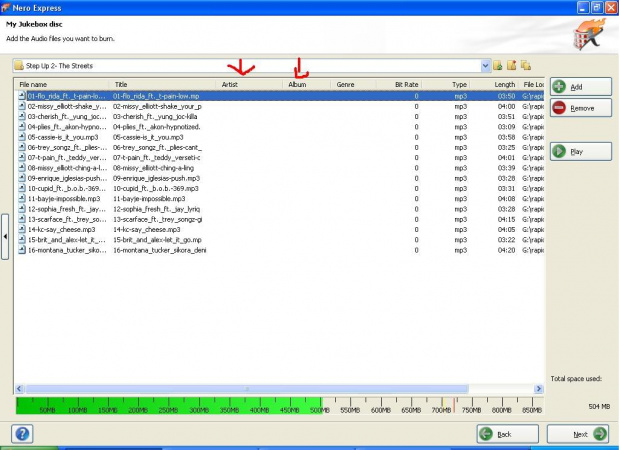Image resolution: width=620 pixels, height=450 pixels.
Task: Select track 14-kc-say_cheese.mp3
Action: point(62,229)
